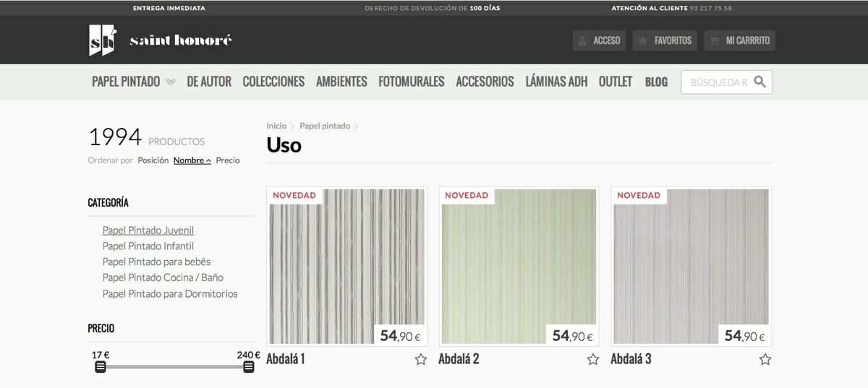Screen dimensions: 868x388
Task: Filter by Papel Pintado Cocina / Baño
Action: tap(163, 277)
